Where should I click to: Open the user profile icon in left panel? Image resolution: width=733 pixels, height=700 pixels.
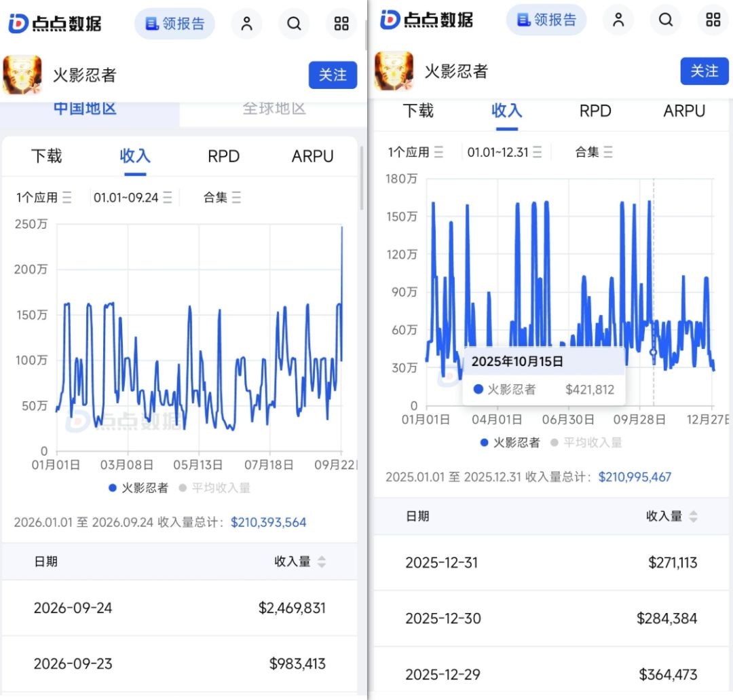pos(247,23)
